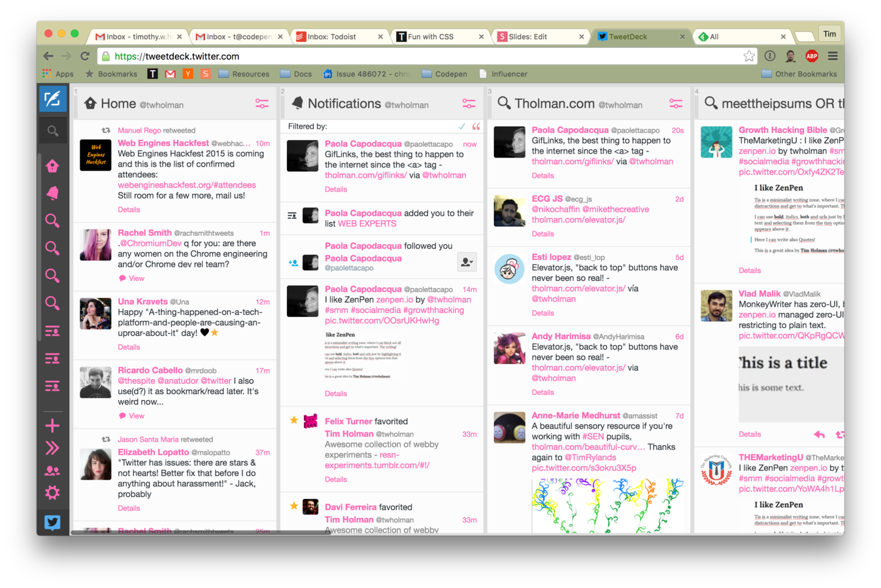Click the quote filter icon in Notifications

476,127
